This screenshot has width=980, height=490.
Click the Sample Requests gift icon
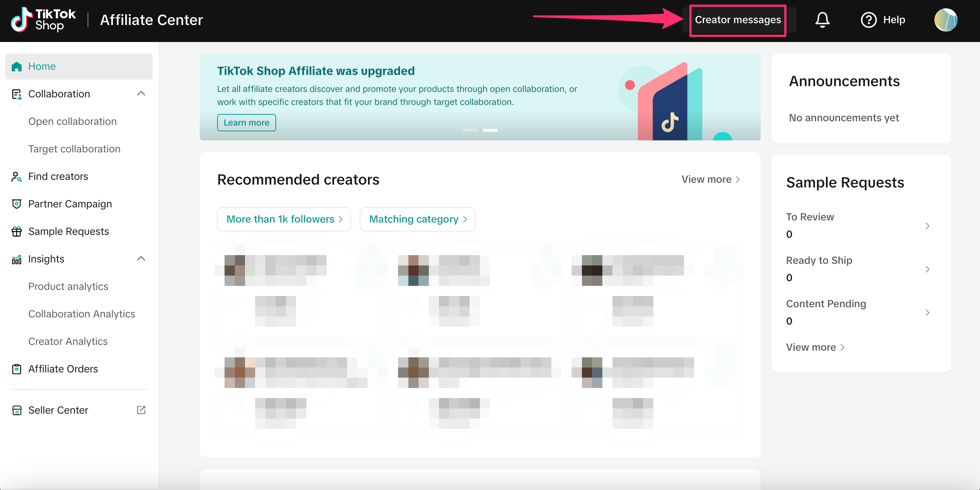16,231
